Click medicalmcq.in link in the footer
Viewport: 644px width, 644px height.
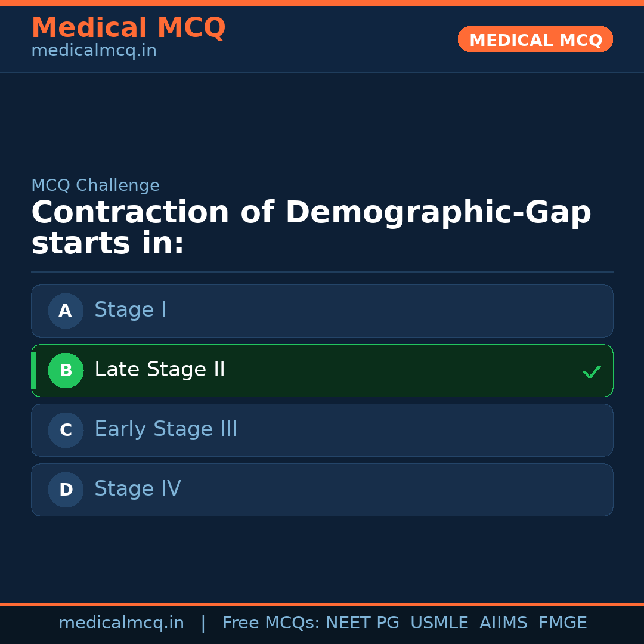(x=121, y=623)
